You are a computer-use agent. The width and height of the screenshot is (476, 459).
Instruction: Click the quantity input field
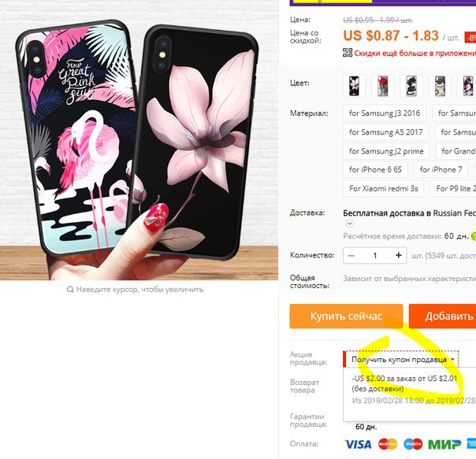point(375,255)
